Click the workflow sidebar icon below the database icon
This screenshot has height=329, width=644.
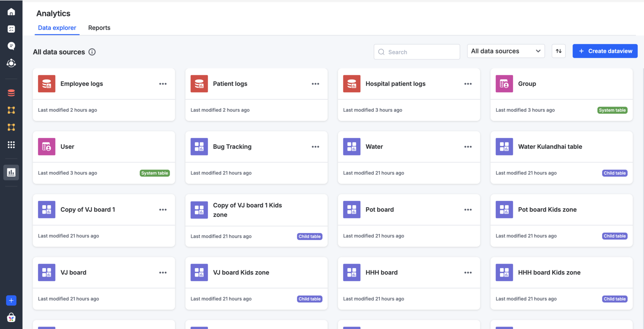pyautogui.click(x=11, y=110)
